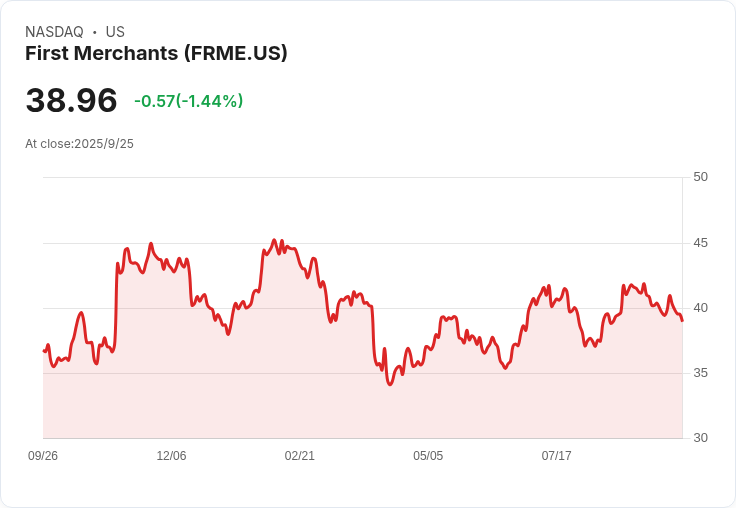Image resolution: width=736 pixels, height=508 pixels.
Task: Click the 40 label on the price axis
Action: point(700,308)
